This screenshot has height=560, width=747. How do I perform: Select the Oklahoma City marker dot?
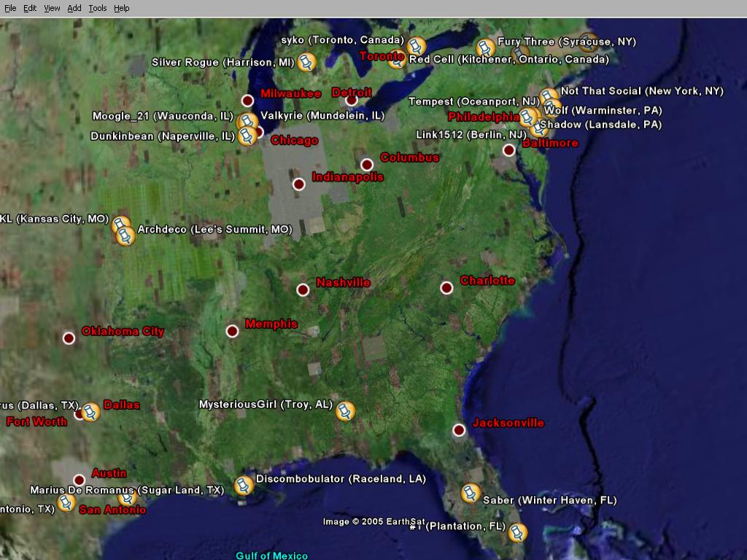click(x=69, y=338)
